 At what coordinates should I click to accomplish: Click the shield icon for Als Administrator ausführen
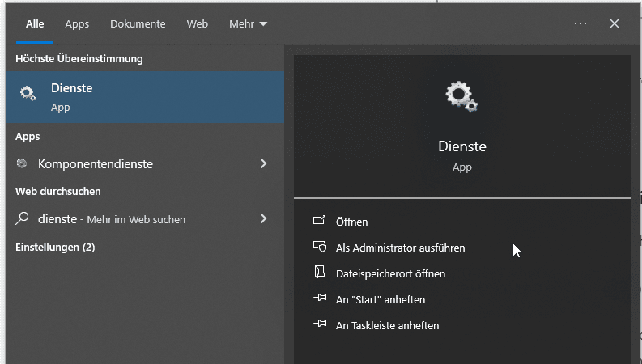(319, 248)
